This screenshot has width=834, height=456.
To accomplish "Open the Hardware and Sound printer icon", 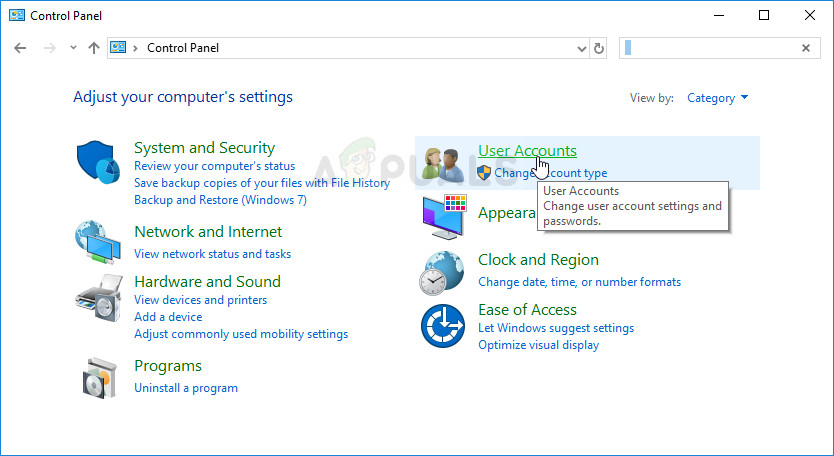I will (99, 298).
